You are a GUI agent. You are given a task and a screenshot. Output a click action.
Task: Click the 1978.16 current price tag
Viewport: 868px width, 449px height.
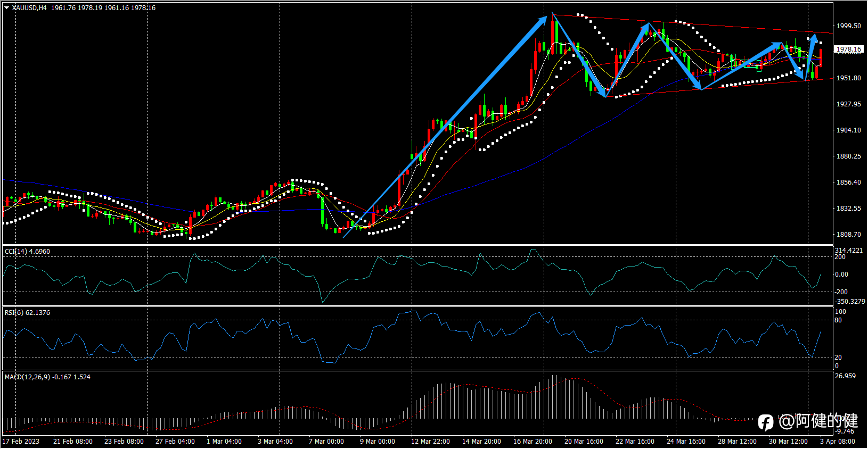(848, 49)
